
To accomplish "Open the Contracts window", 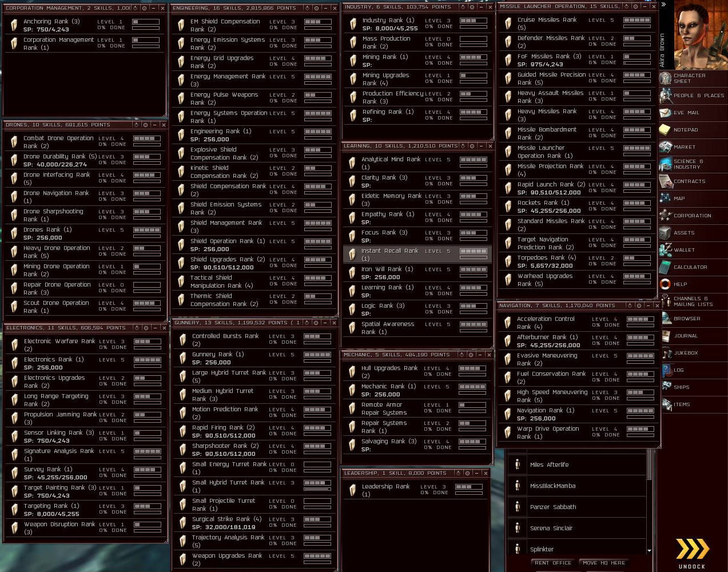I will (693, 181).
